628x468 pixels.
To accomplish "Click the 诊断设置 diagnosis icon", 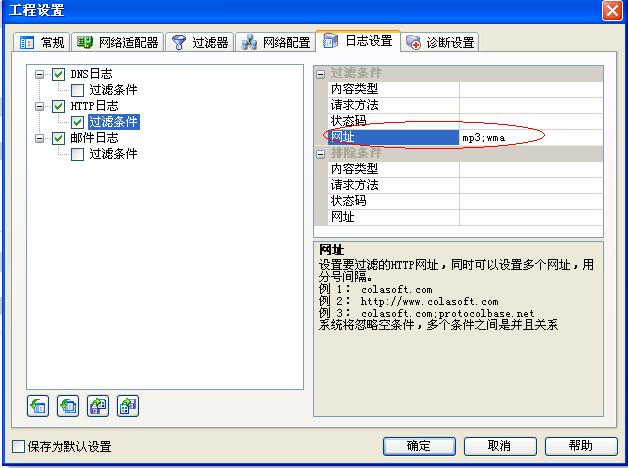I will pyautogui.click(x=413, y=42).
